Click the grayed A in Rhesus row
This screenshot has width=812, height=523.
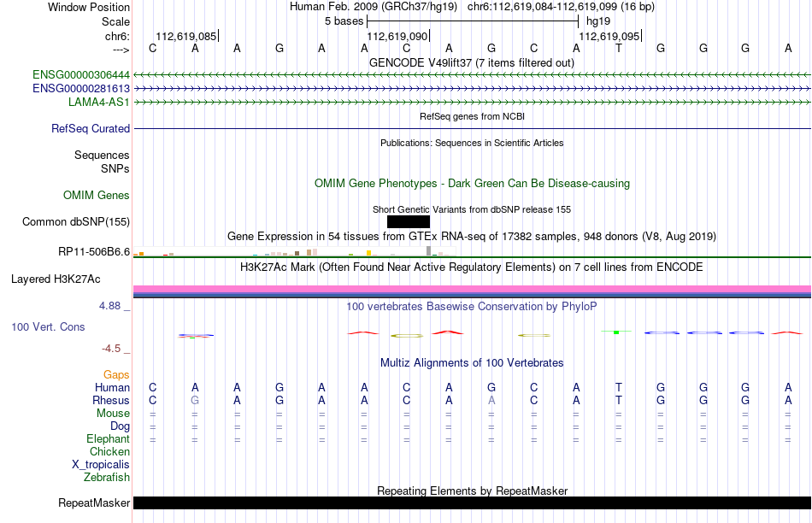coord(491,400)
